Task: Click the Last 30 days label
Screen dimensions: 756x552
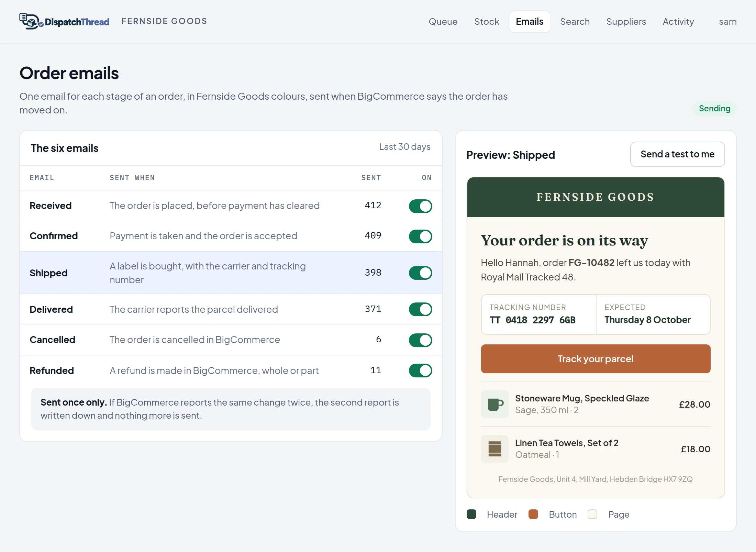Action: pos(405,147)
